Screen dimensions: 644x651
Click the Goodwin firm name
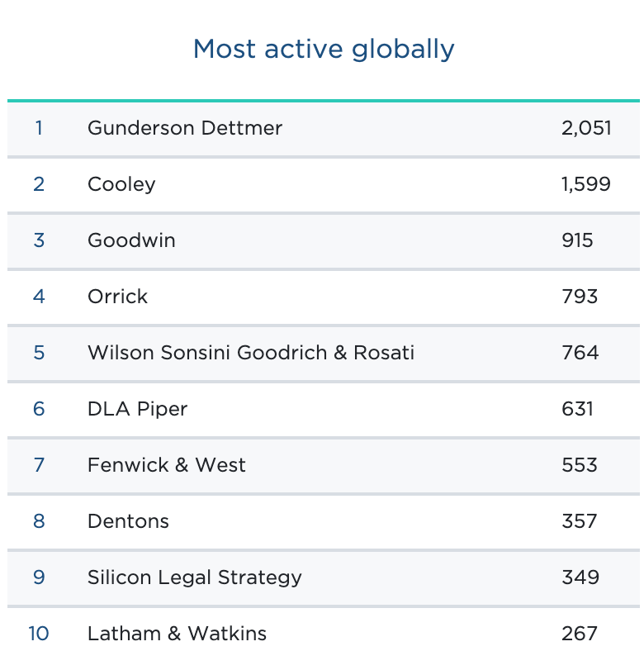[131, 240]
